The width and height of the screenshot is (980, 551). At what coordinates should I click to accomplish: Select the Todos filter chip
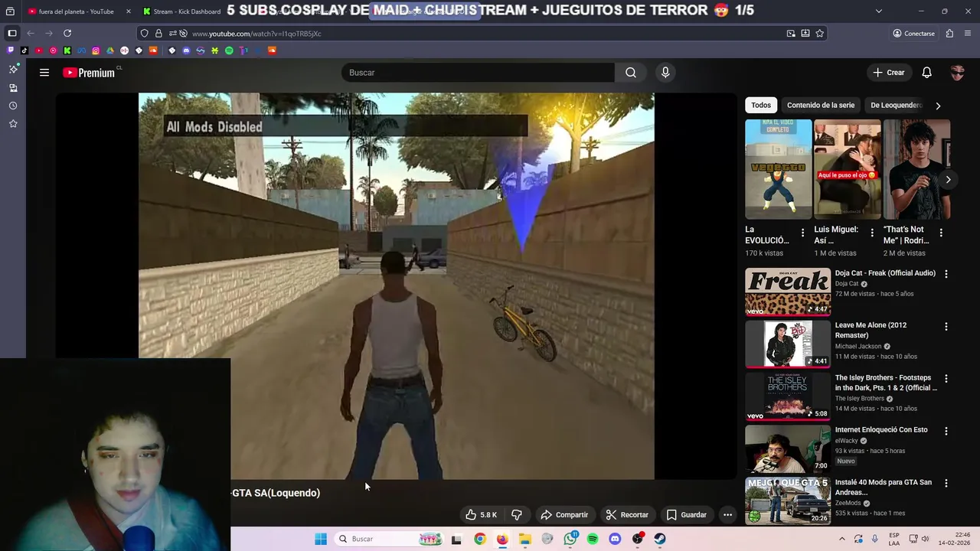coord(761,105)
